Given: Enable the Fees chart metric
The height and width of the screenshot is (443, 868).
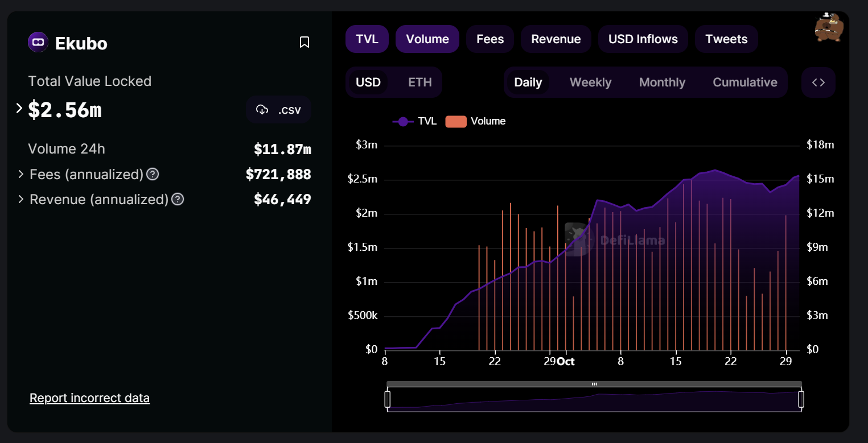Looking at the screenshot, I should pyautogui.click(x=490, y=39).
